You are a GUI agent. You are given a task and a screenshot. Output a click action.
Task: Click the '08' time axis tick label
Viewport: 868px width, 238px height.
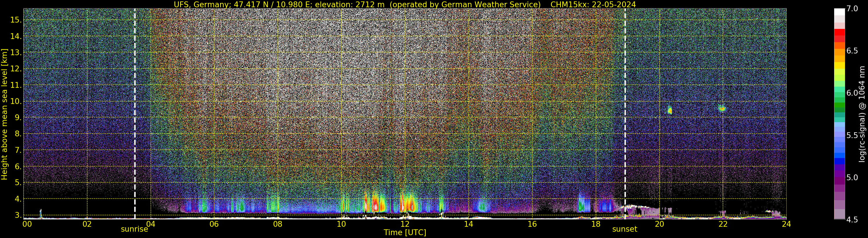pyautogui.click(x=278, y=224)
